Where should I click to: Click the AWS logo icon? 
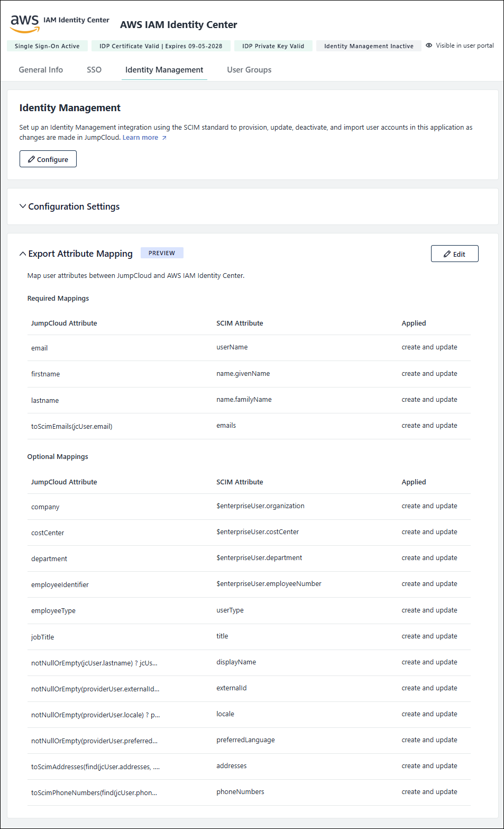pyautogui.click(x=25, y=23)
